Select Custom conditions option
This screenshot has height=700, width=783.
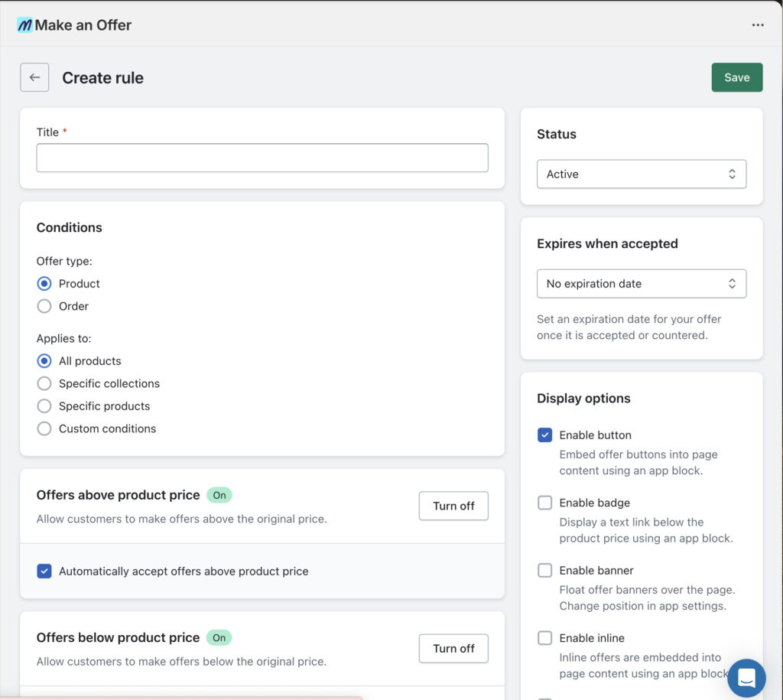click(44, 428)
